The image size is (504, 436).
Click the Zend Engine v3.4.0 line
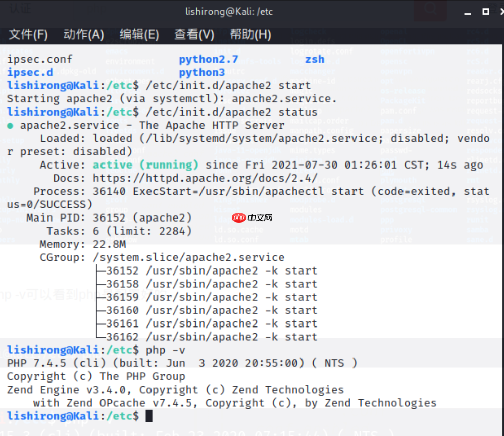click(x=176, y=390)
